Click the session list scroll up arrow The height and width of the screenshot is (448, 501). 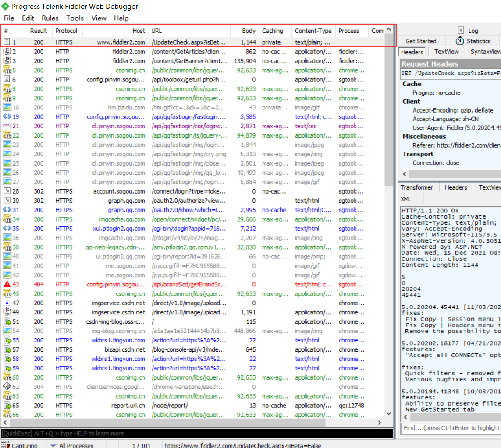click(388, 29)
